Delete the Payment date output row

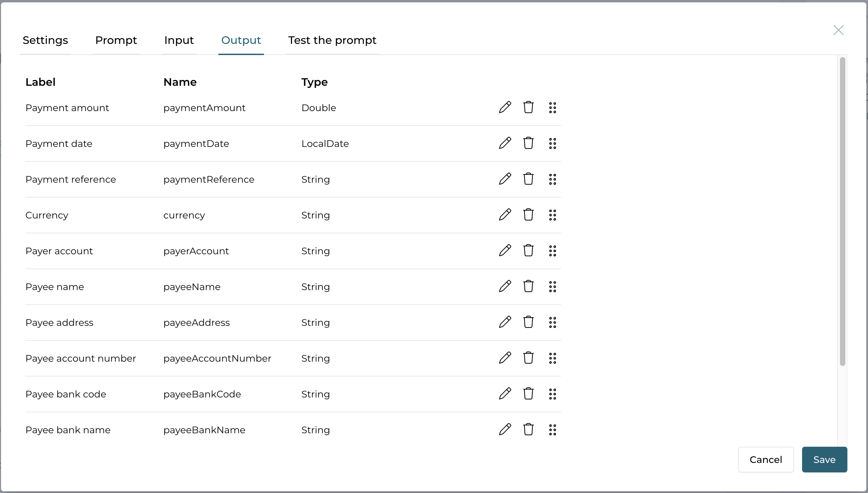coord(528,143)
